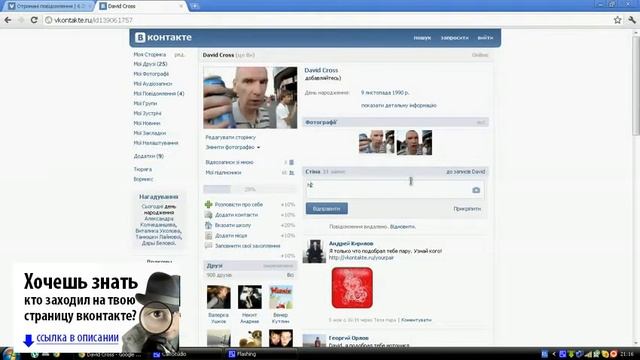The height and width of the screenshot is (360, 640).
Task: Open red image attached to Андрей's post
Action: point(352,288)
